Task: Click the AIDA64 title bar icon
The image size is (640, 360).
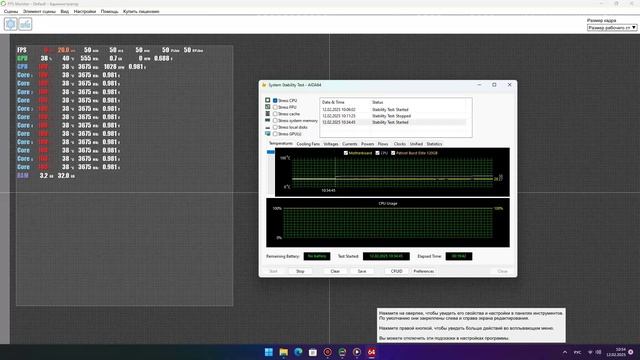Action: (264, 85)
